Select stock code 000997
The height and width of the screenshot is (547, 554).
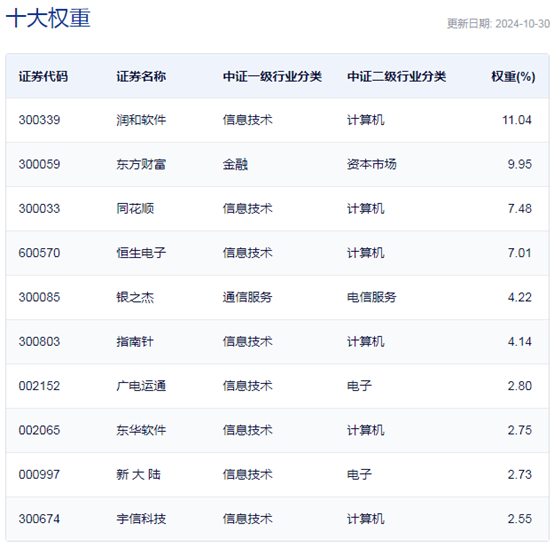[x=40, y=475]
